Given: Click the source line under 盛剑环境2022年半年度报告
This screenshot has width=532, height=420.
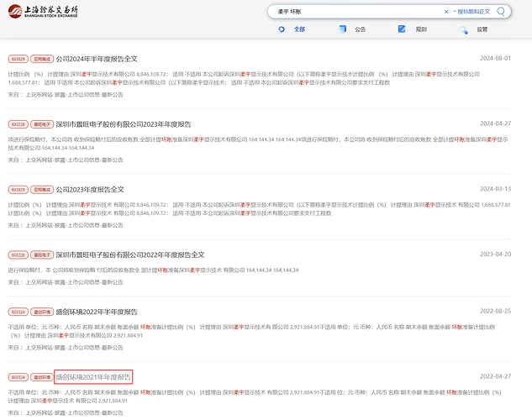Looking at the screenshot, I should tap(66, 348).
